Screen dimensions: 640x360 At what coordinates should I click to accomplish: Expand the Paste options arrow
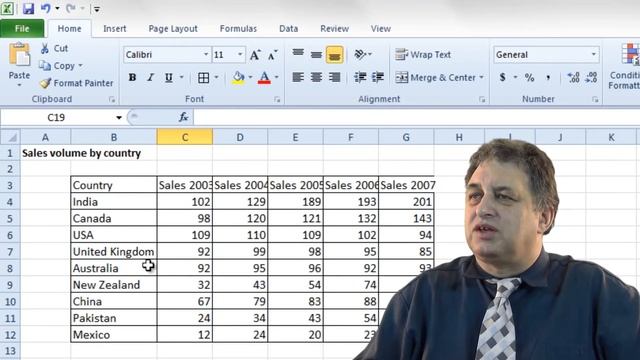click(19, 85)
